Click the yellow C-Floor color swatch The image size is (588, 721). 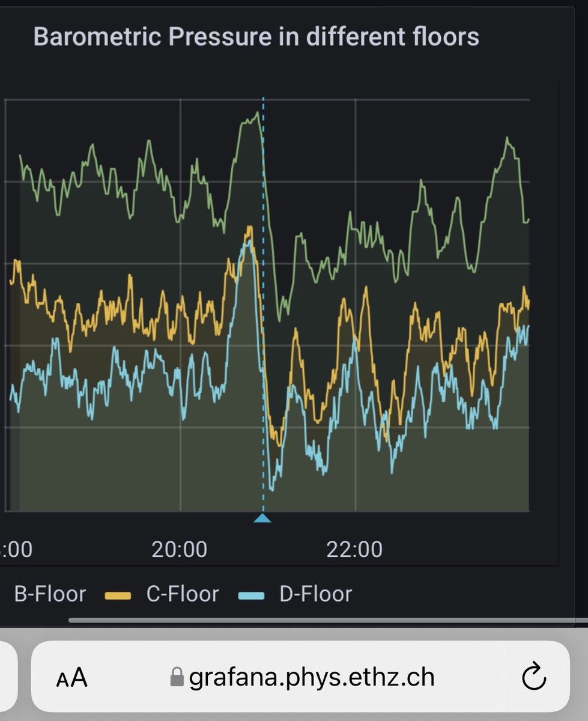[x=118, y=595]
